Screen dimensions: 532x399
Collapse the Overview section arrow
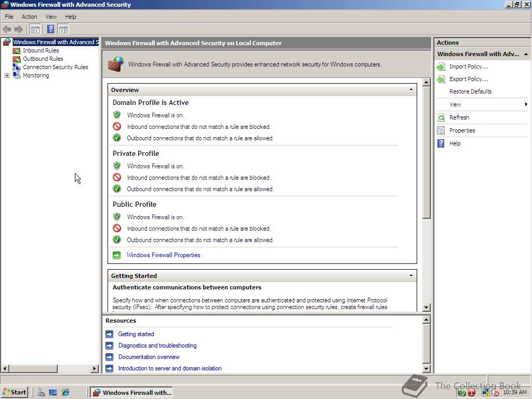(x=411, y=89)
